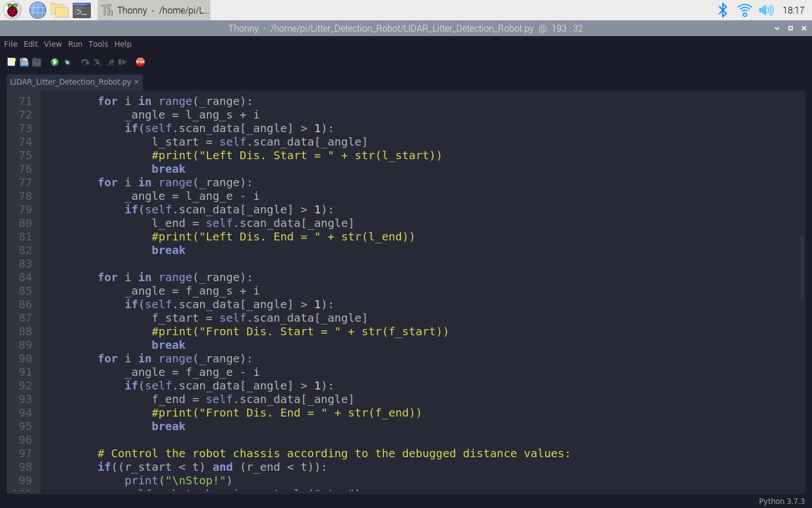Show the Tools menu
Viewport: 812px width, 508px height.
[98, 44]
